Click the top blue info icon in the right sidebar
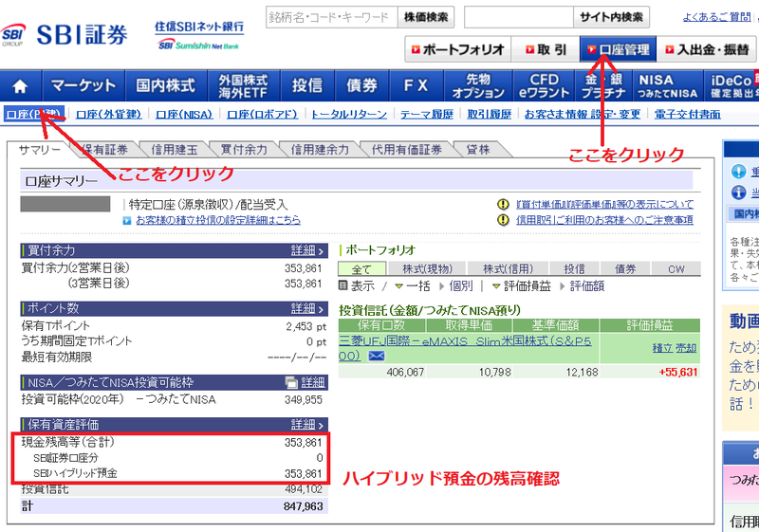 point(738,172)
